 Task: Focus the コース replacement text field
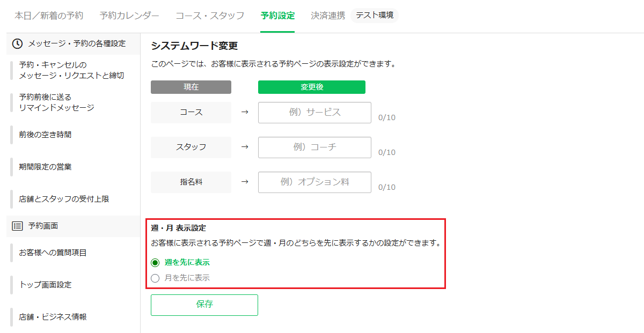coord(314,113)
